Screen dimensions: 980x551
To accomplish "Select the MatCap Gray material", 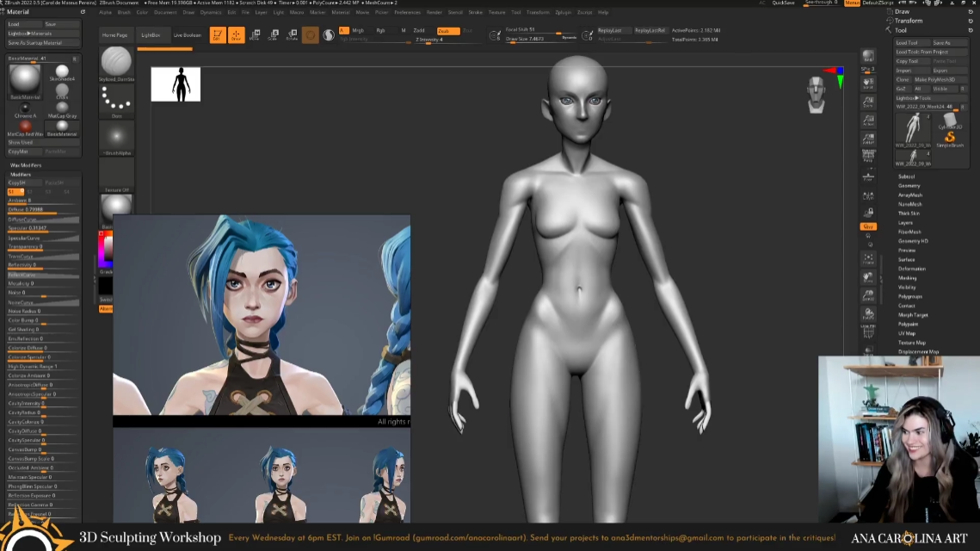I will pos(62,109).
